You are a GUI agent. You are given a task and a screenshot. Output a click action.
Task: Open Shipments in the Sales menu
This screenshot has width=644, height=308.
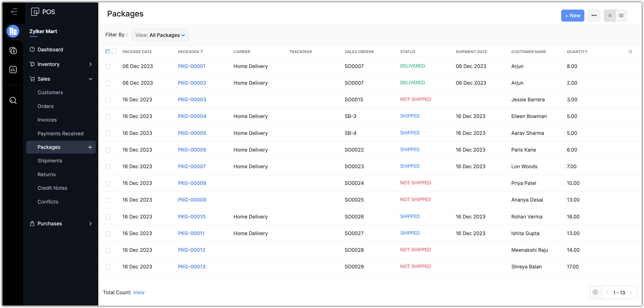coord(50,161)
